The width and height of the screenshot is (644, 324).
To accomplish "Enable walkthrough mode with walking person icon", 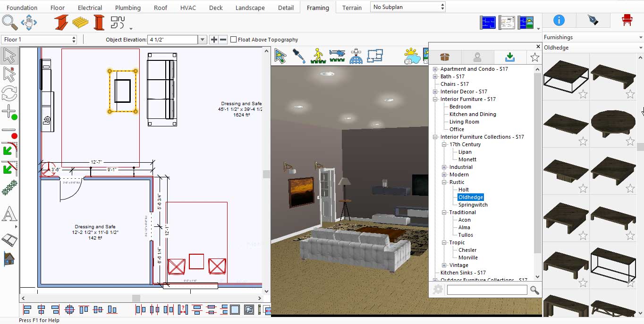I will click(x=319, y=56).
